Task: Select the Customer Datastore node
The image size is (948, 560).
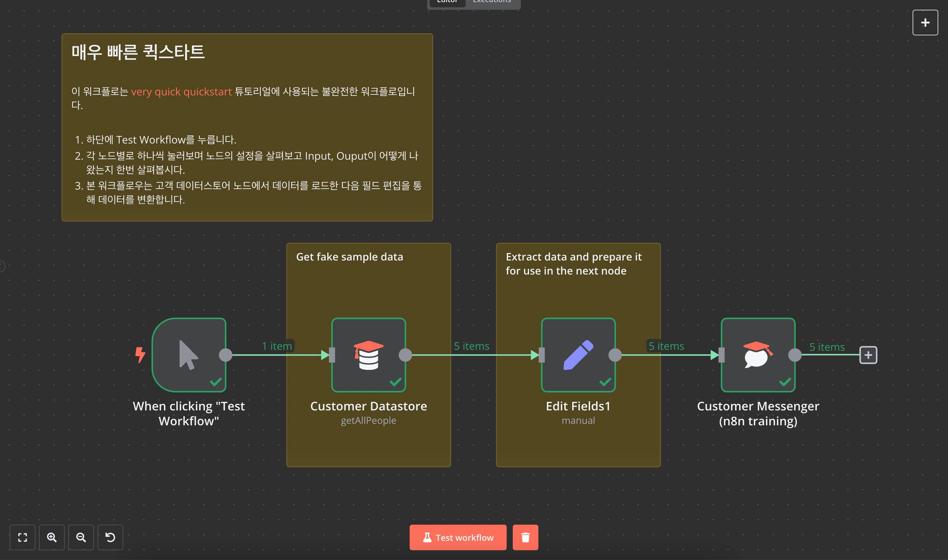Action: [x=368, y=355]
